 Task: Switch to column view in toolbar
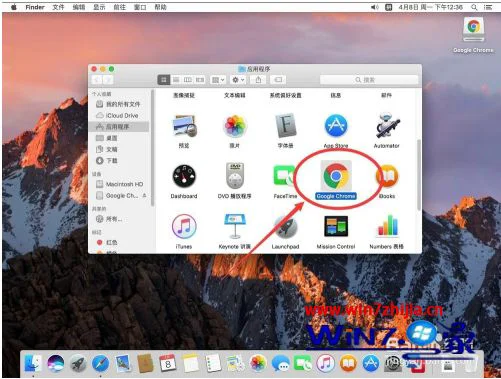pos(188,80)
